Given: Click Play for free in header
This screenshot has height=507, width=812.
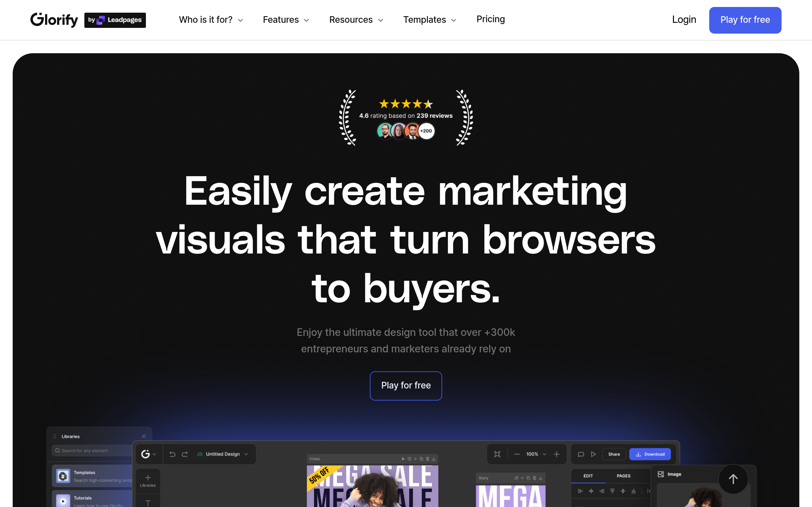Looking at the screenshot, I should (745, 20).
